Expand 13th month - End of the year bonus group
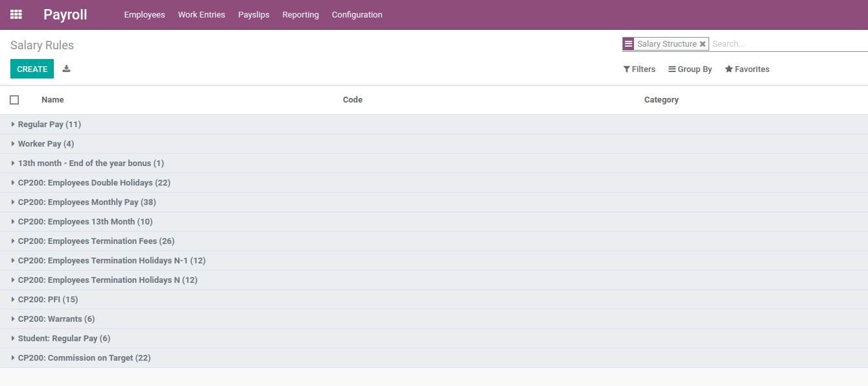 tap(434, 163)
